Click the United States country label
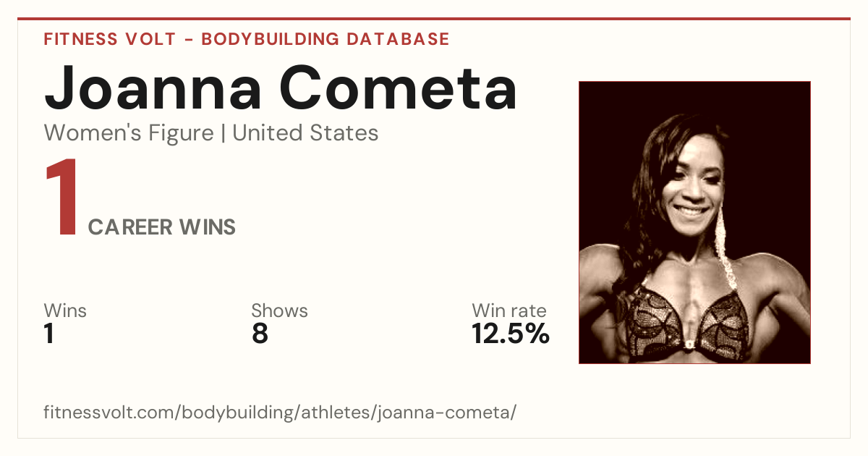This screenshot has width=868, height=456. [305, 133]
